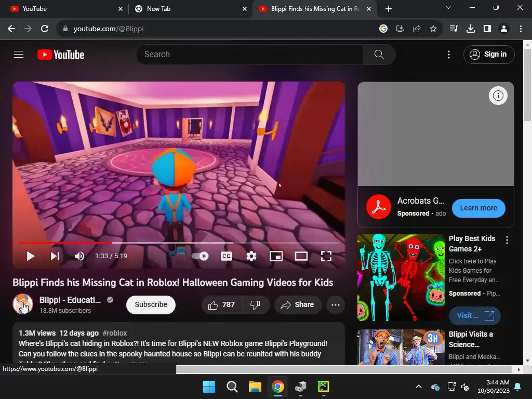Open YouTube settings three-dot menu

pos(449,54)
